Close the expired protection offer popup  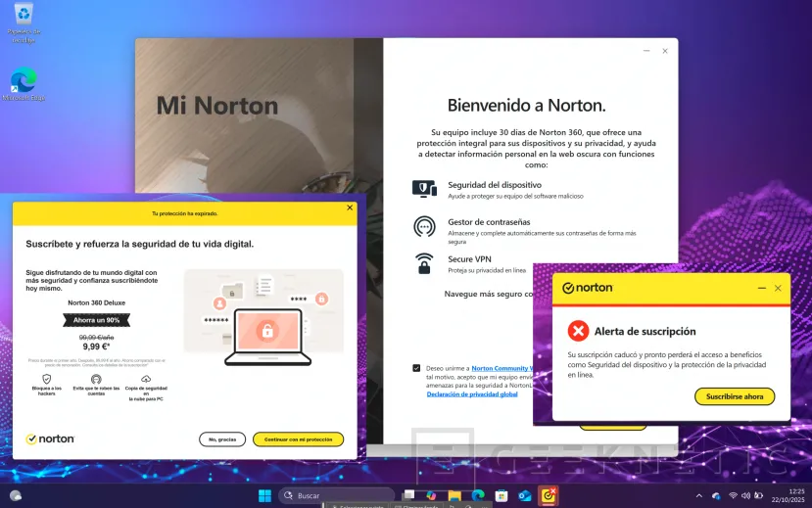tap(350, 208)
